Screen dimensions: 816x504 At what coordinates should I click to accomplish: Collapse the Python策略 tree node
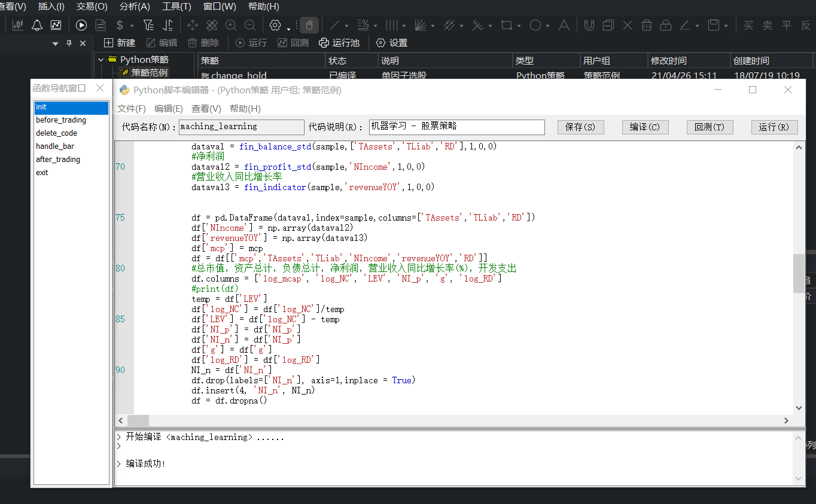point(101,59)
